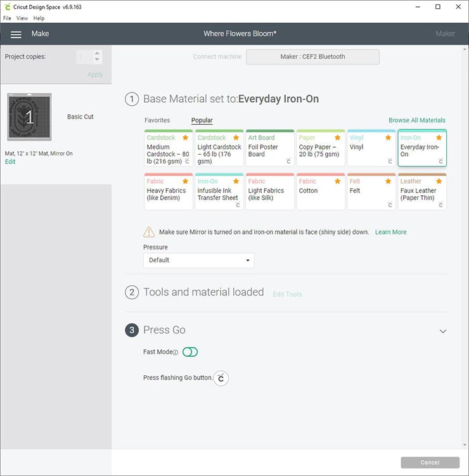Screen dimensions: 469x476
Task: Select Light Cardstock 65 lb material
Action: tap(219, 148)
